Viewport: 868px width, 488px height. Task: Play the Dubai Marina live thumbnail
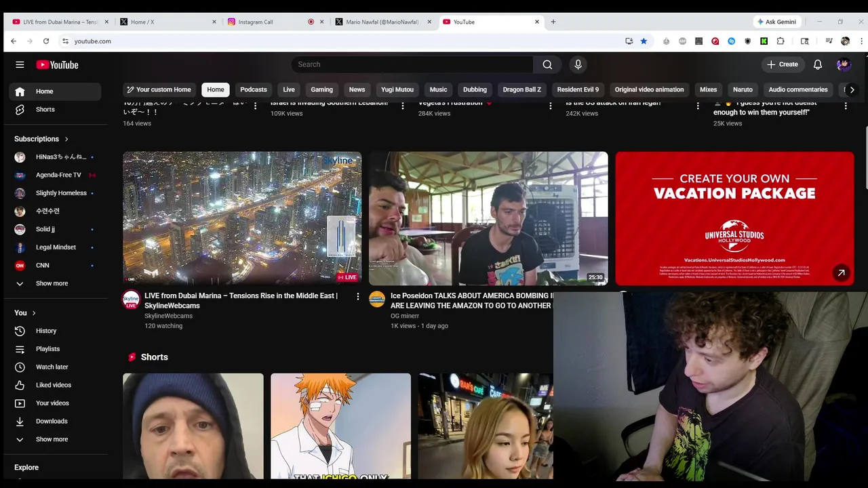pyautogui.click(x=242, y=218)
